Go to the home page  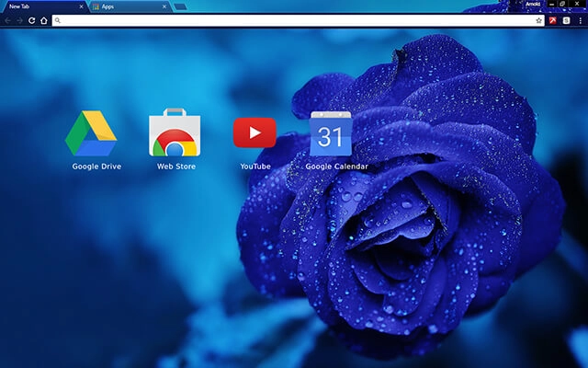pos(44,20)
